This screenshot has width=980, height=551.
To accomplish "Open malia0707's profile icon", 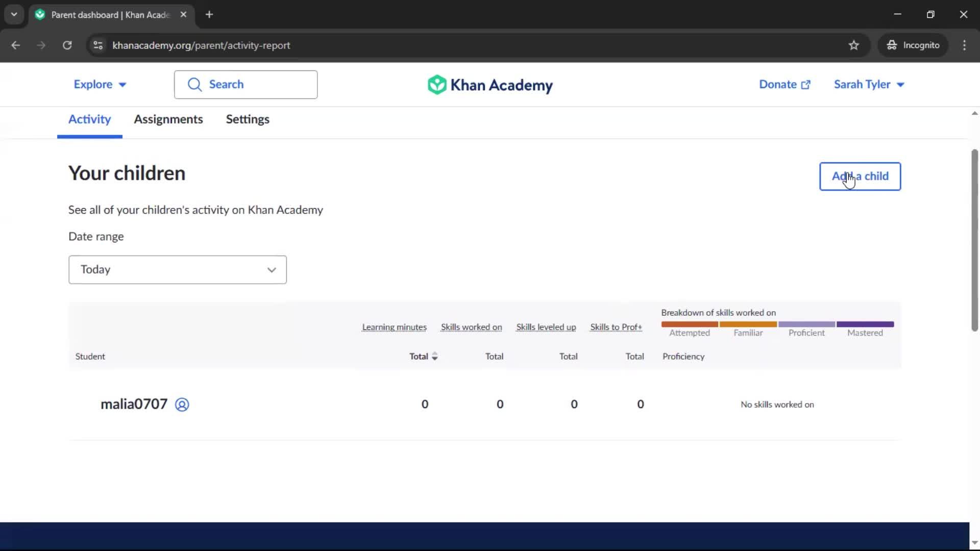I will point(182,405).
